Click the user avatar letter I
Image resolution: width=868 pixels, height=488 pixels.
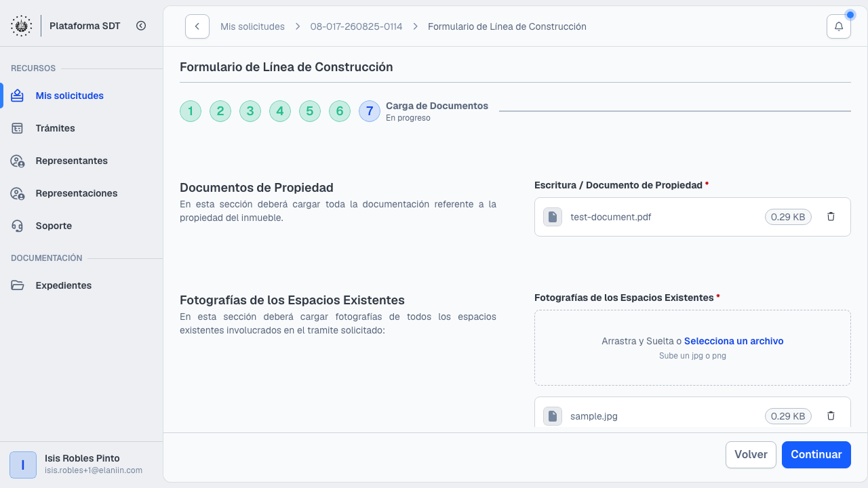pyautogui.click(x=23, y=465)
